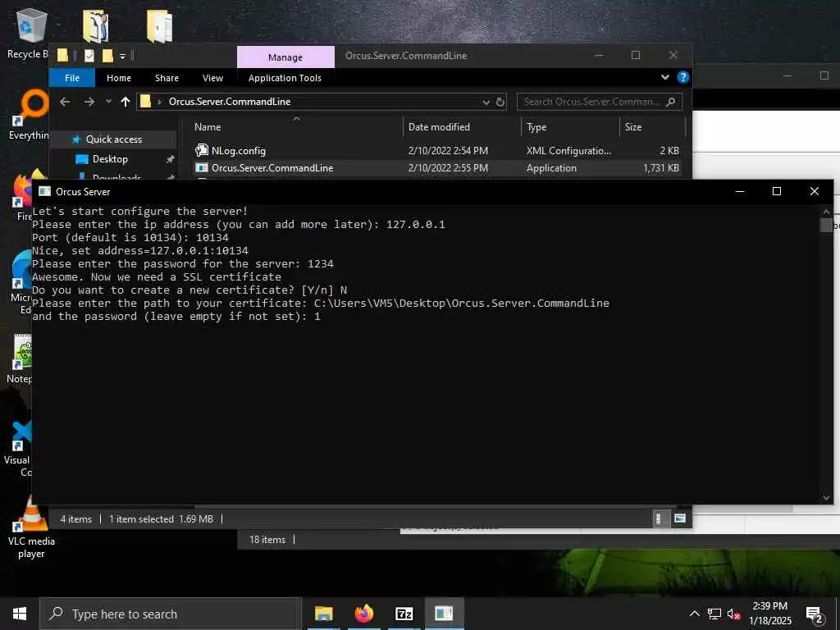Switch to the Share ribbon tab

tap(167, 78)
